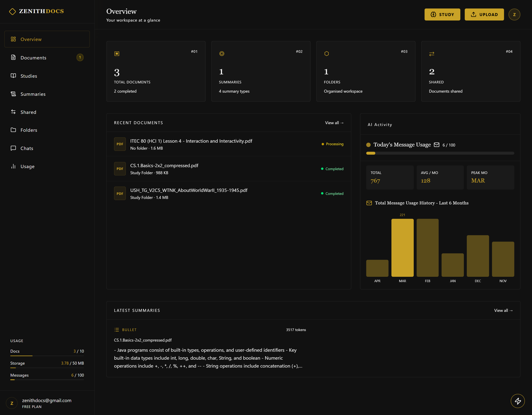Click the lightning bolt assistant icon
This screenshot has width=532, height=415.
(x=518, y=401)
